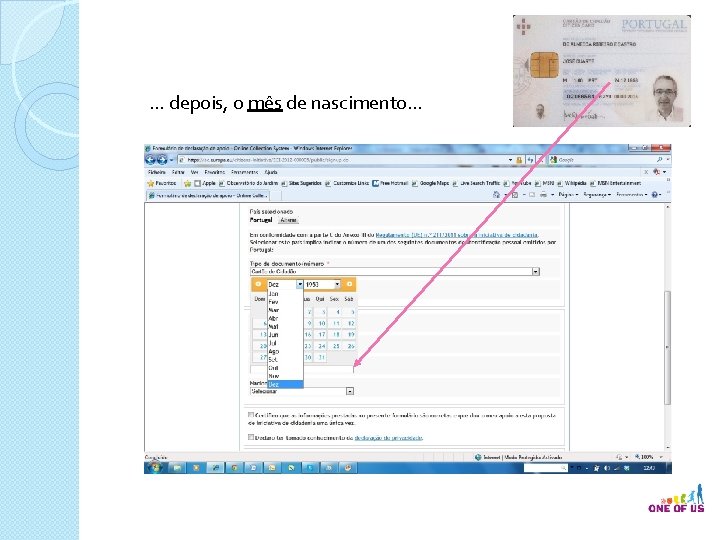
Task: Go to next month in calendar
Action: coord(349,284)
